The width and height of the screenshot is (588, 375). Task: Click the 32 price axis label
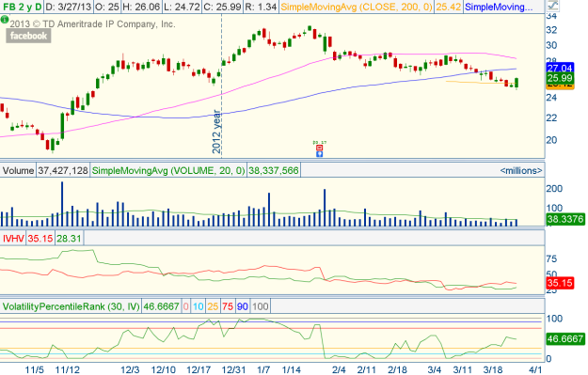551,30
